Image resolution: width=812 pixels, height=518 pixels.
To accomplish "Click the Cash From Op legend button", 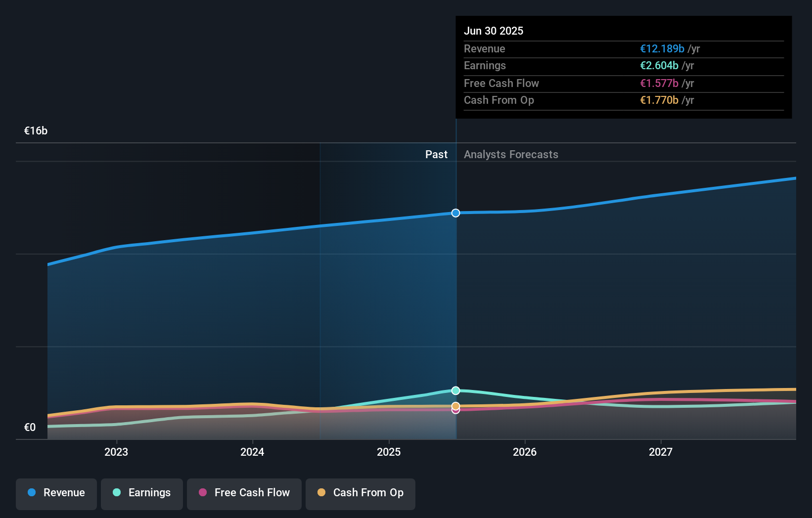I will pyautogui.click(x=360, y=493).
